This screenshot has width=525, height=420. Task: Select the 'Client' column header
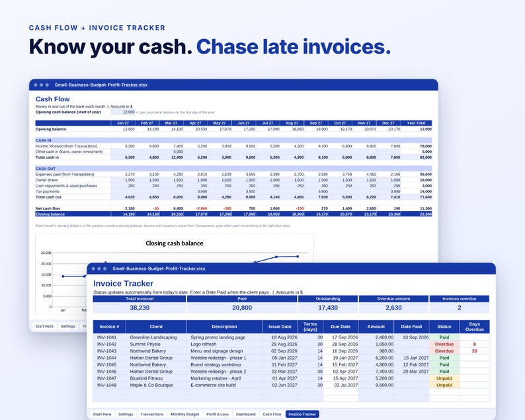point(156,327)
